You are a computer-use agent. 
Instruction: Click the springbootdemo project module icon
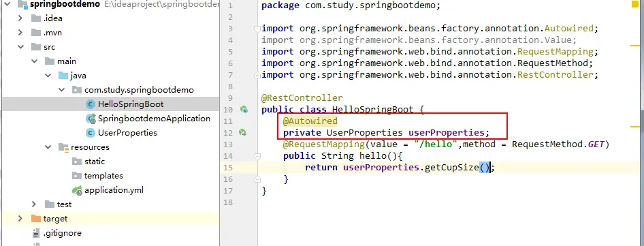pyautogui.click(x=22, y=5)
